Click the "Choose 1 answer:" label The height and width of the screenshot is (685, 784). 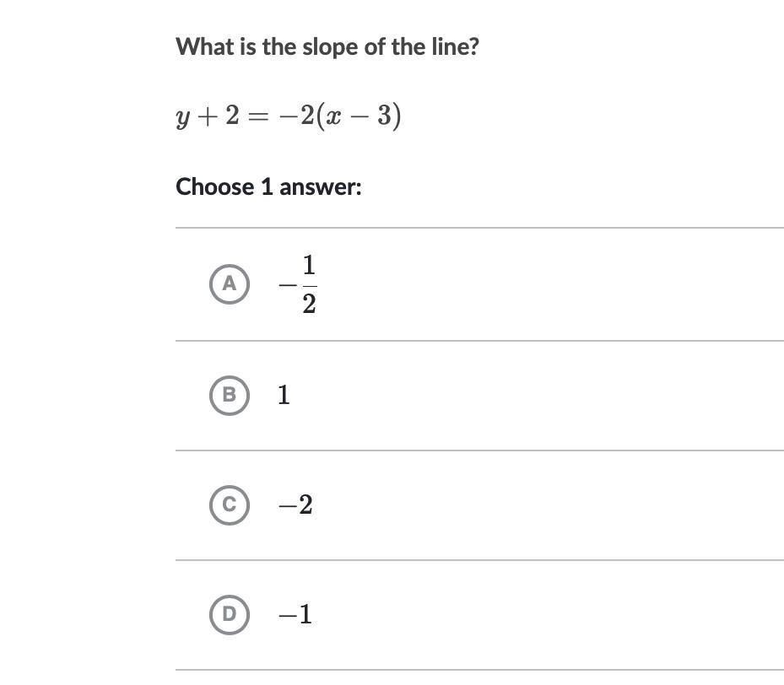(268, 186)
